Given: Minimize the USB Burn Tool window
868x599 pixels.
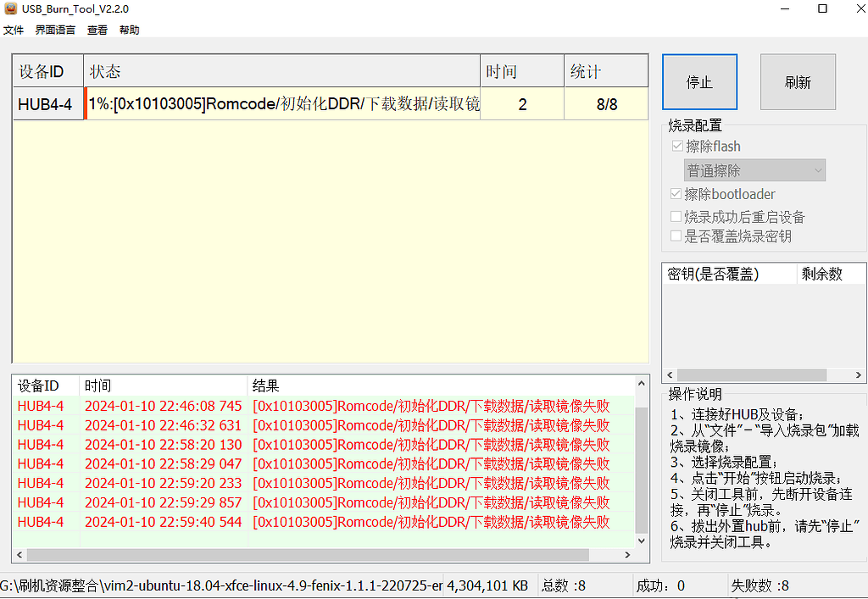Looking at the screenshot, I should point(785,8).
